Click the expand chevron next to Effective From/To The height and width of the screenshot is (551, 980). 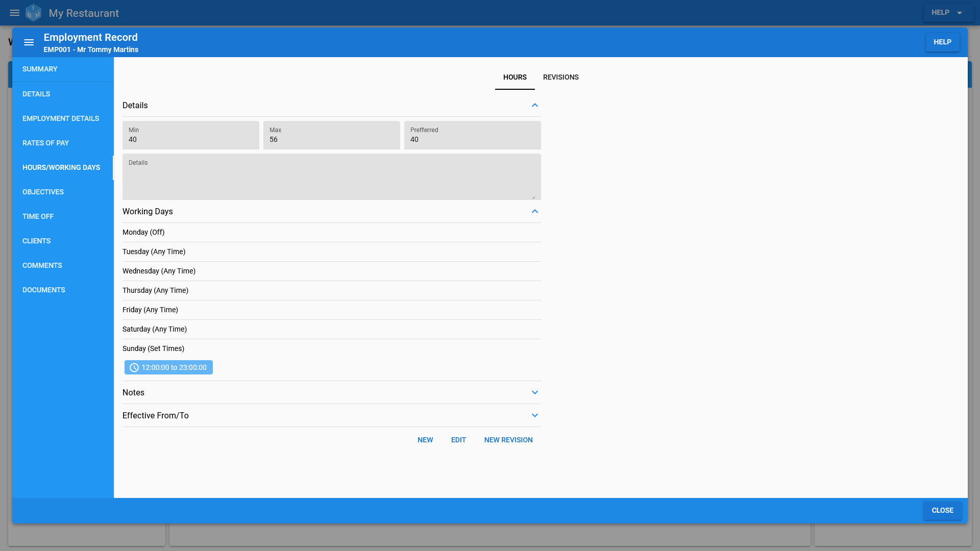point(534,415)
